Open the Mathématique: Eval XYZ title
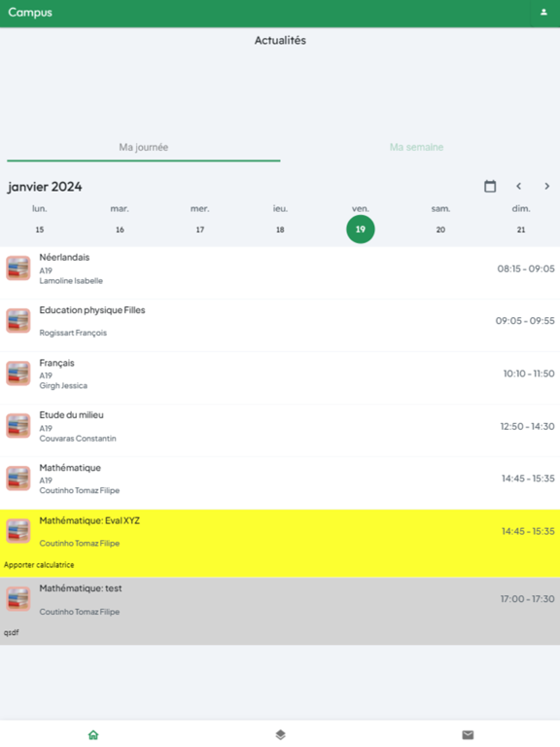 pyautogui.click(x=89, y=520)
